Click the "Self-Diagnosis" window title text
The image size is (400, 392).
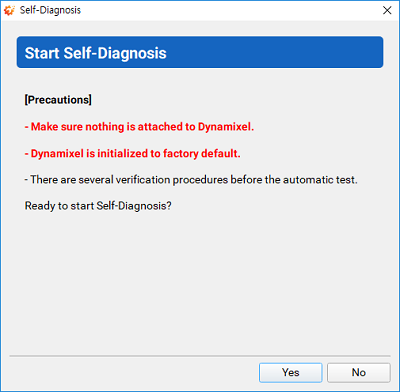[x=50, y=10]
